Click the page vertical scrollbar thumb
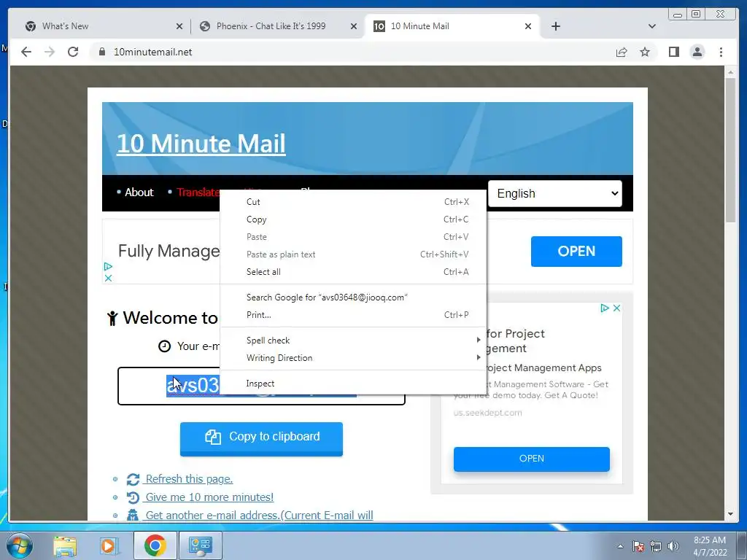 (730, 150)
